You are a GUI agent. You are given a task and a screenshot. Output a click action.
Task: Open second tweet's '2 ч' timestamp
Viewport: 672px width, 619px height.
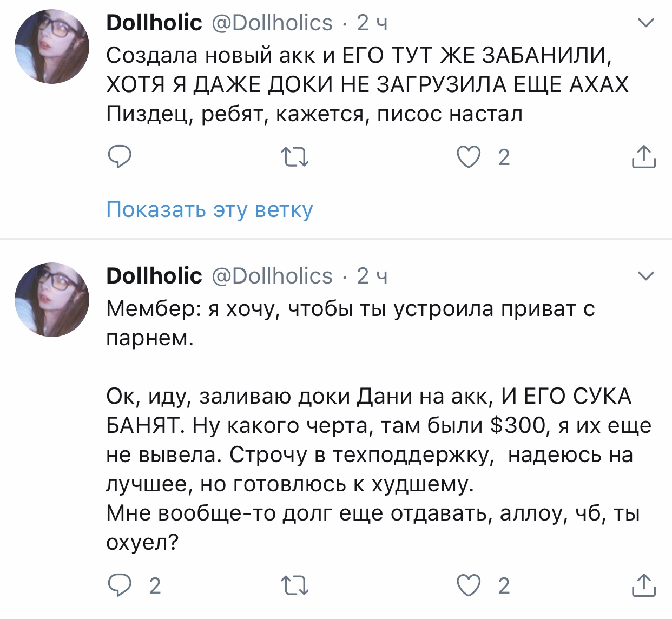pyautogui.click(x=372, y=276)
